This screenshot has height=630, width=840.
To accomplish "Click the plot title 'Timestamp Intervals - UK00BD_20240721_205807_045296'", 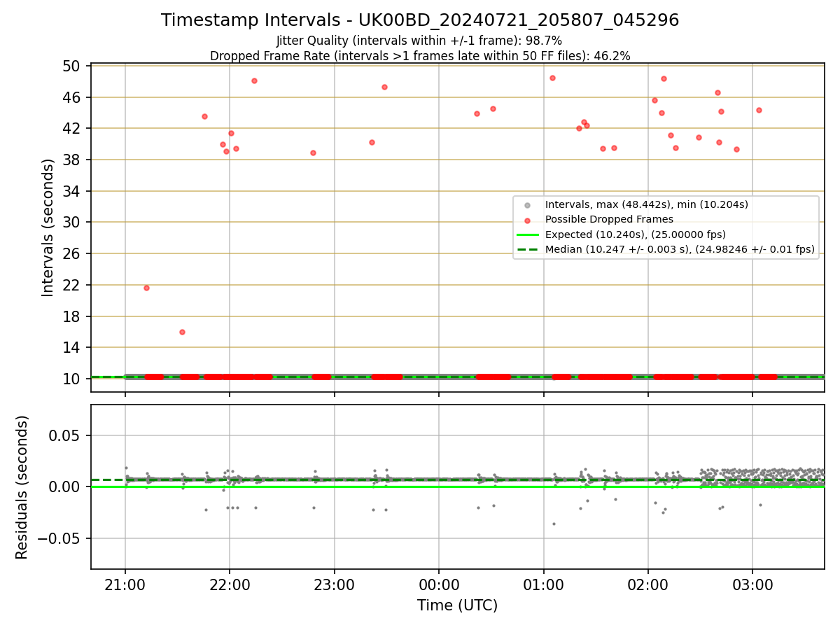I will click(x=420, y=20).
